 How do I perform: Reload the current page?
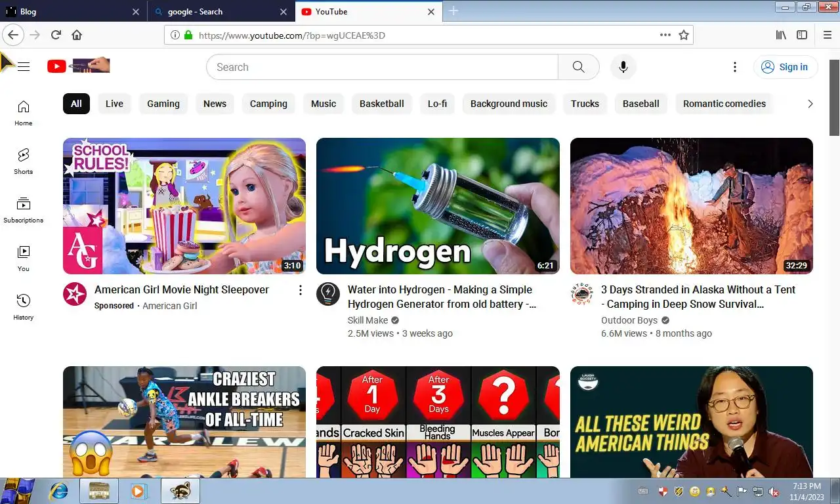[x=56, y=35]
